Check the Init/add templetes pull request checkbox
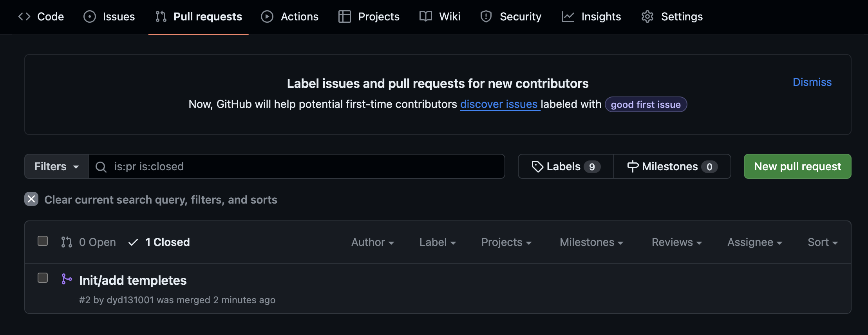 tap(43, 278)
